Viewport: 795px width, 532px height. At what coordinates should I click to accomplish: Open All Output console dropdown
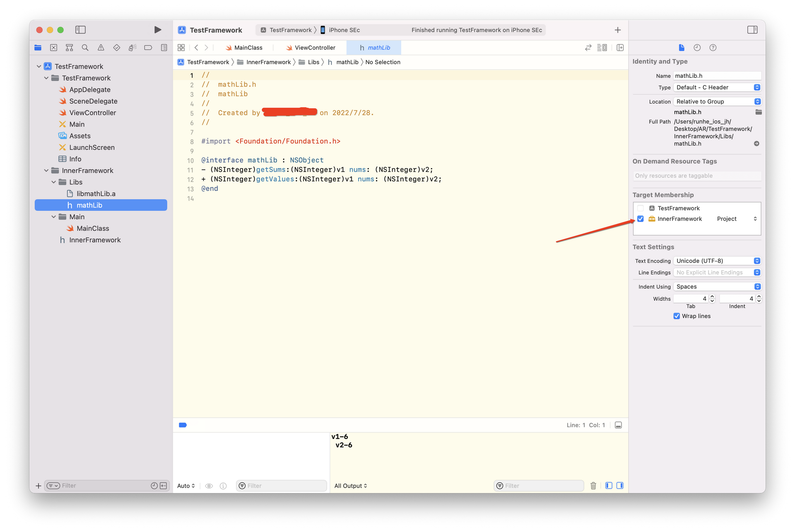click(351, 486)
